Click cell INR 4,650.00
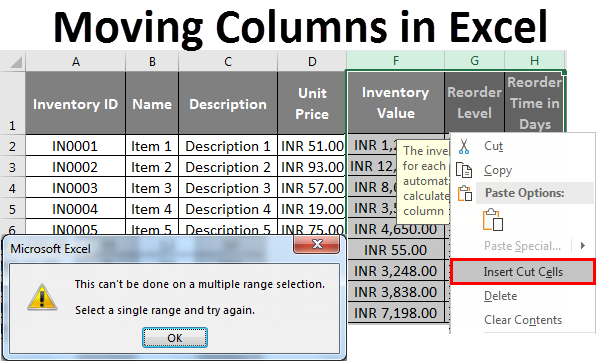This screenshot has height=362, width=598. tap(395, 229)
